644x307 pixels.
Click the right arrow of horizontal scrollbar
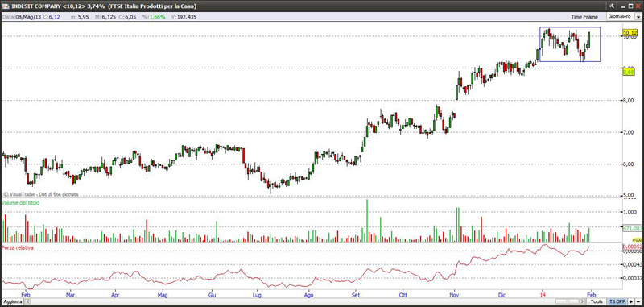(582, 301)
